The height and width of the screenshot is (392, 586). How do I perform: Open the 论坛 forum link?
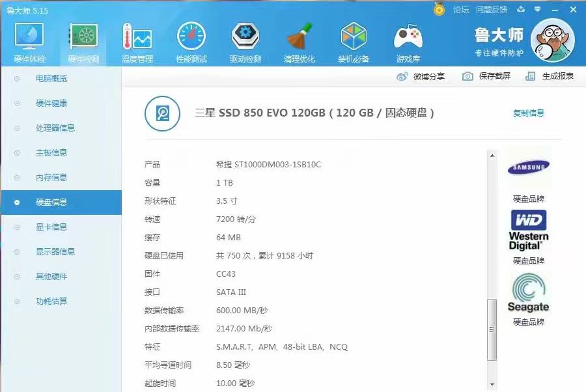click(x=461, y=10)
